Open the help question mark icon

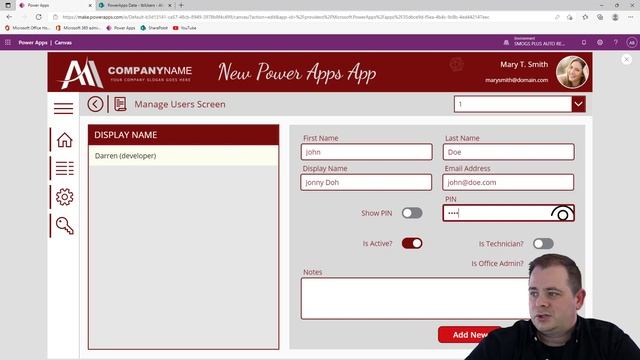pos(616,42)
